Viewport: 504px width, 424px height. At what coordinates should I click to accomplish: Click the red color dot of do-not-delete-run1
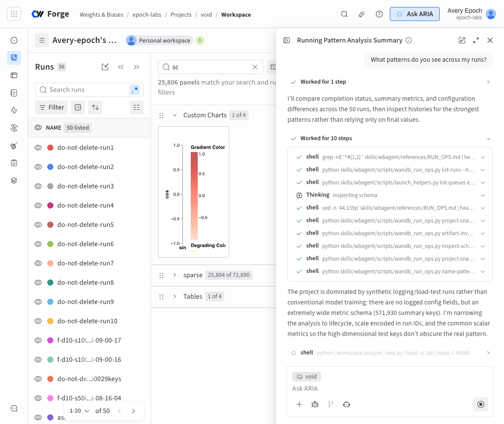click(x=50, y=148)
